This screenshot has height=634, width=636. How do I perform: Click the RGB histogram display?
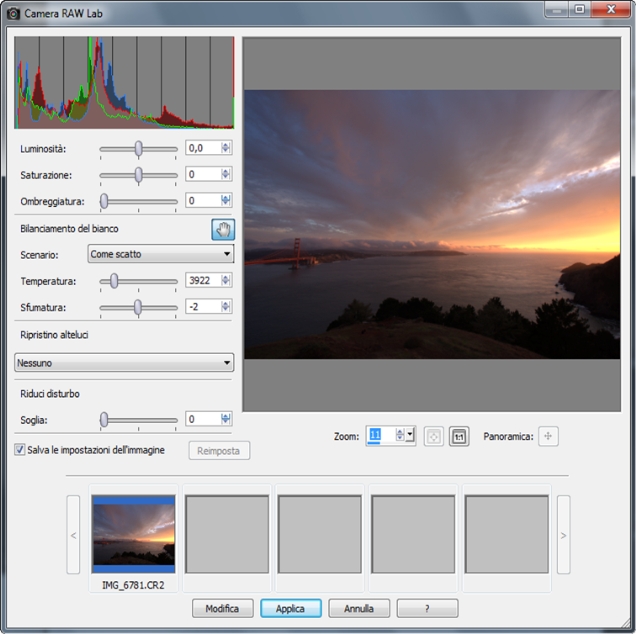124,83
